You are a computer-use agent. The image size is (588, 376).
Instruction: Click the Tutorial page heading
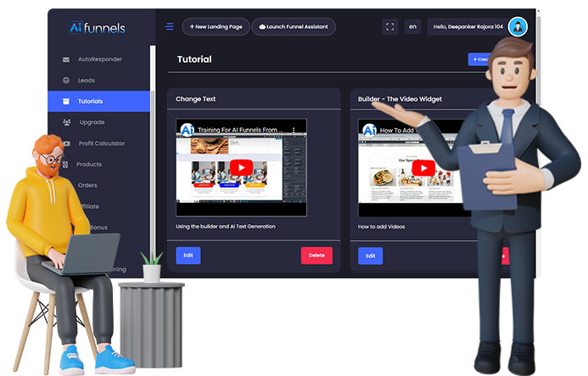point(194,59)
